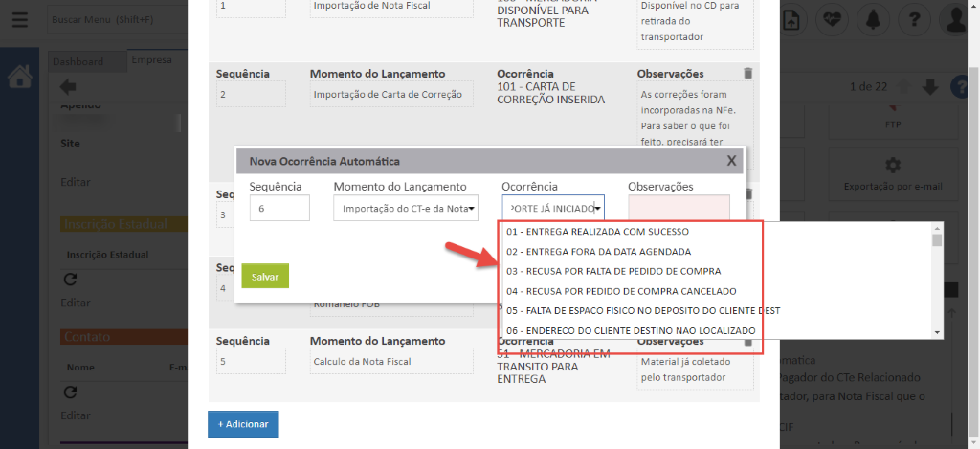Click sequence 2 number field
980x449 pixels.
click(252, 95)
